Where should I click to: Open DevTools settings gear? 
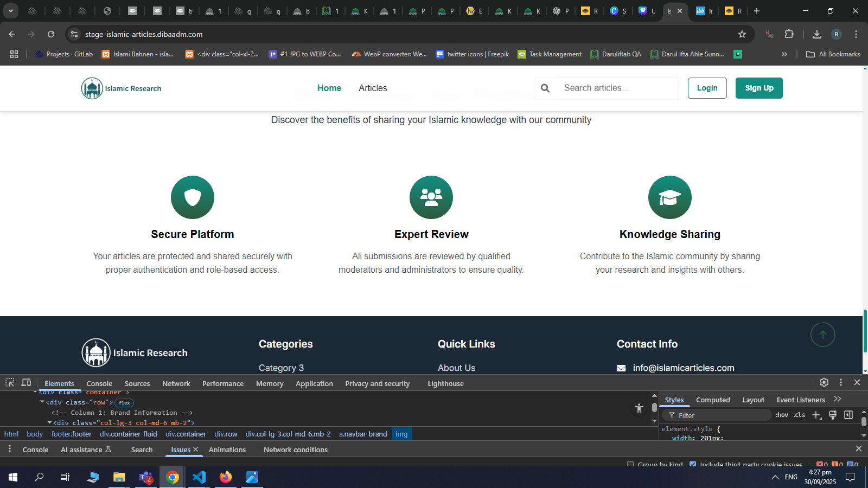[x=824, y=383]
